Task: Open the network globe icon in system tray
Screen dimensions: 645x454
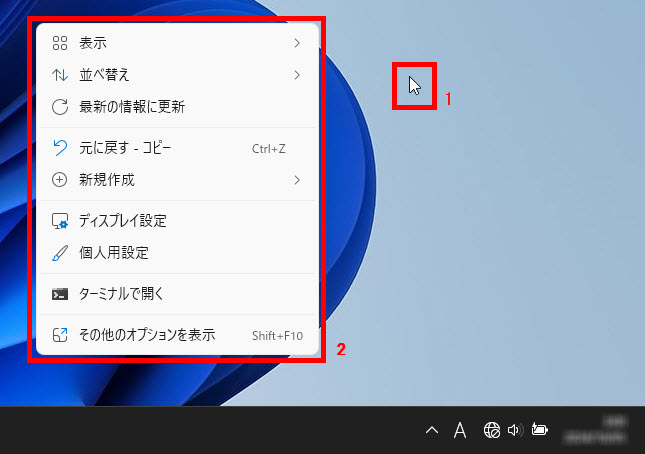Action: (491, 431)
